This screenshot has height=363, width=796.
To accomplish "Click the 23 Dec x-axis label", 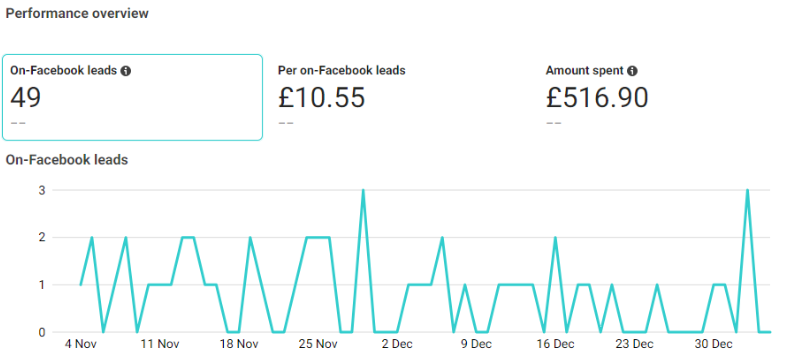I will 635,344.
